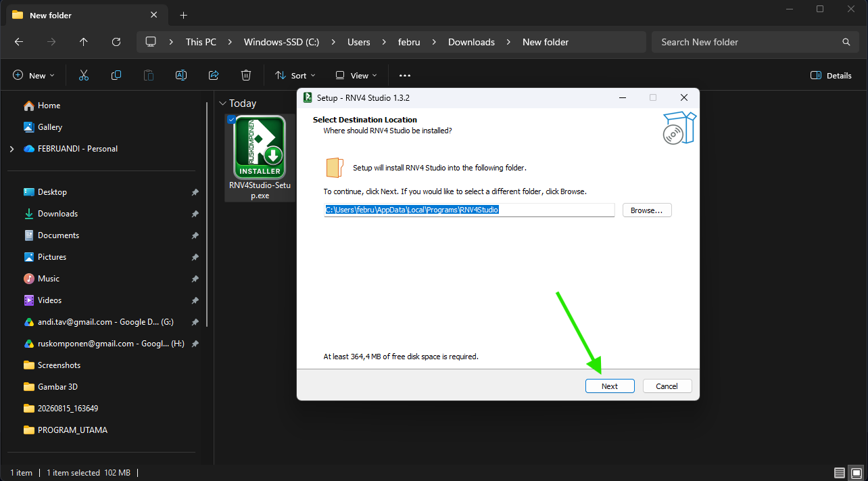Image resolution: width=868 pixels, height=481 pixels.
Task: Select Windows-SSD (C:) in the breadcrumb
Action: pyautogui.click(x=281, y=42)
